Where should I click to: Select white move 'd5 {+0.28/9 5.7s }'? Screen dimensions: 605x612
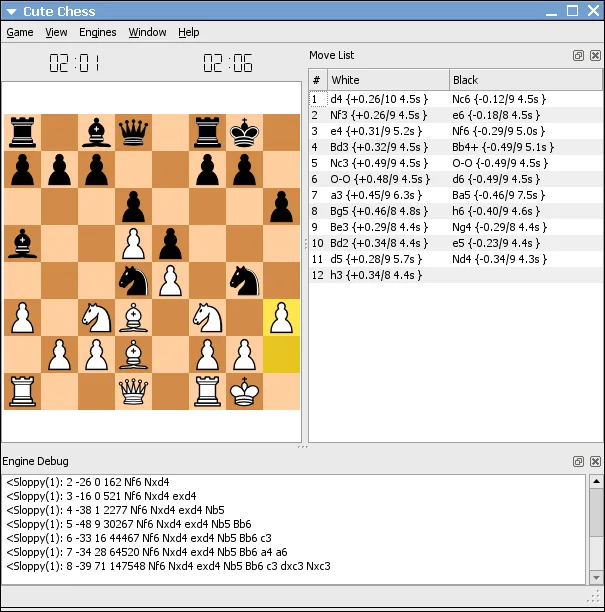coord(388,259)
